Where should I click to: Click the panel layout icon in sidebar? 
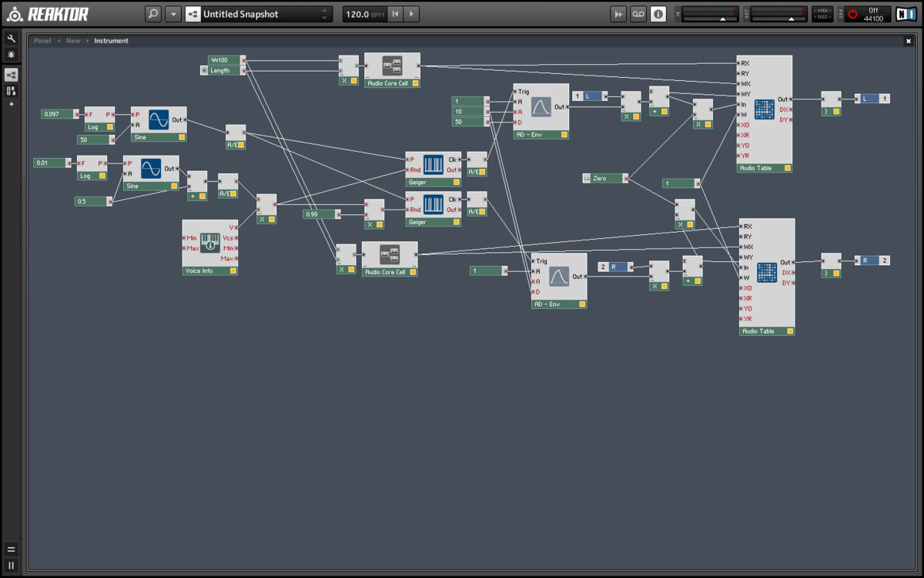click(12, 91)
